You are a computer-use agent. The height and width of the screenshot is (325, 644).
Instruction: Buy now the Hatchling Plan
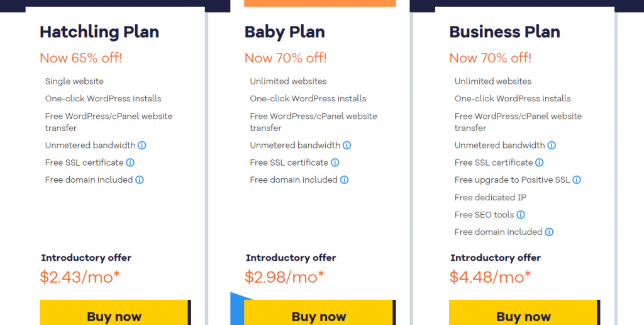114,312
